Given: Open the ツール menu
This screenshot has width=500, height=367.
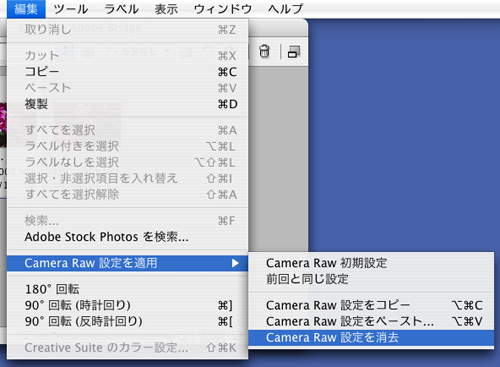Looking at the screenshot, I should 71,9.
